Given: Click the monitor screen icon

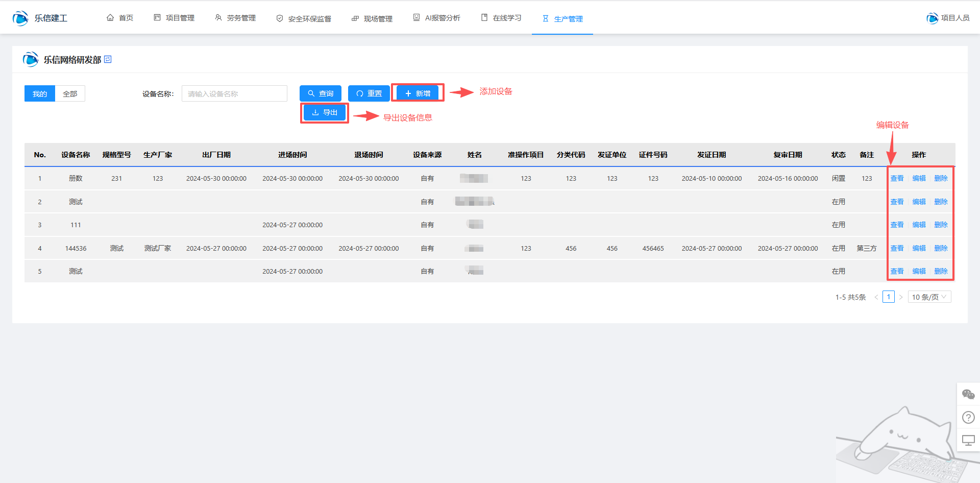Looking at the screenshot, I should coord(968,440).
